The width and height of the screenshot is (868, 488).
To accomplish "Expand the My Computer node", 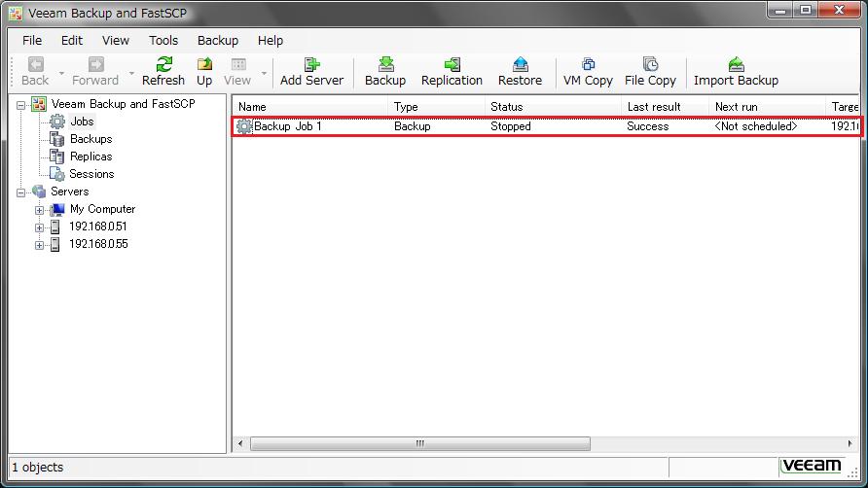I will (x=39, y=210).
